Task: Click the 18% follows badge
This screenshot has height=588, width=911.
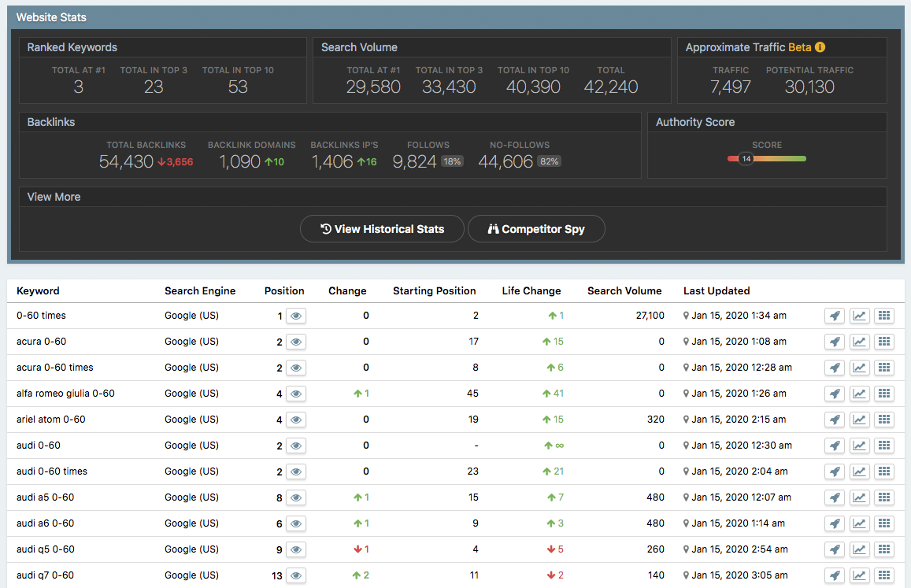Action: click(452, 161)
